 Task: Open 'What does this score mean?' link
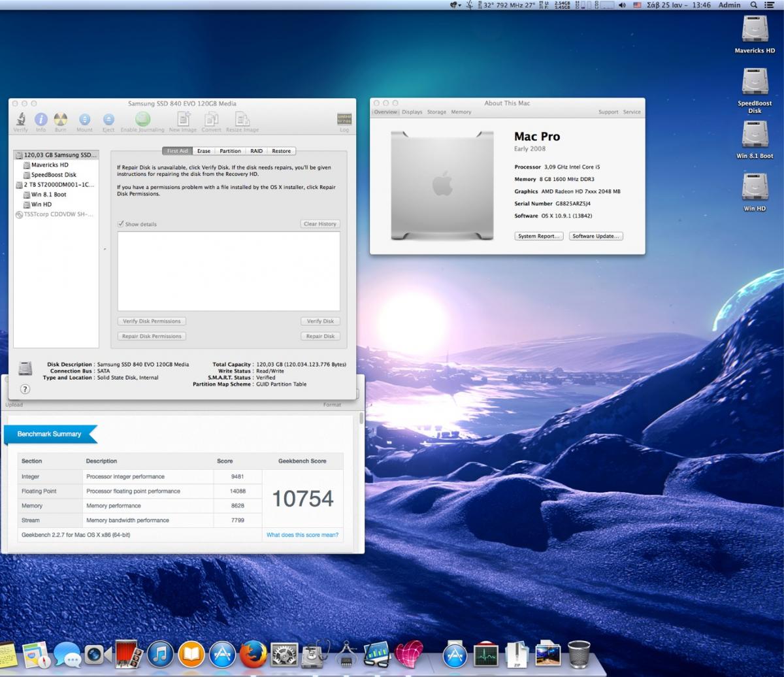coord(302,535)
